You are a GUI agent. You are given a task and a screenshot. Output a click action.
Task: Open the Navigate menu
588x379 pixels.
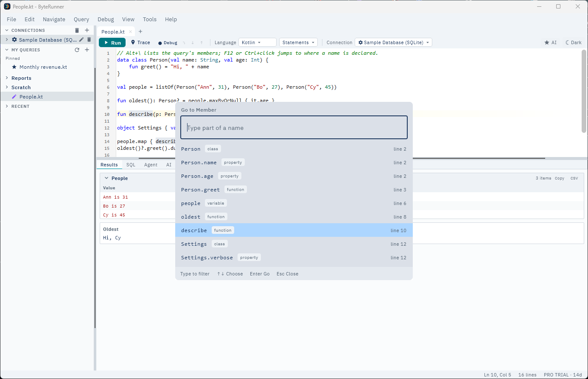[54, 19]
